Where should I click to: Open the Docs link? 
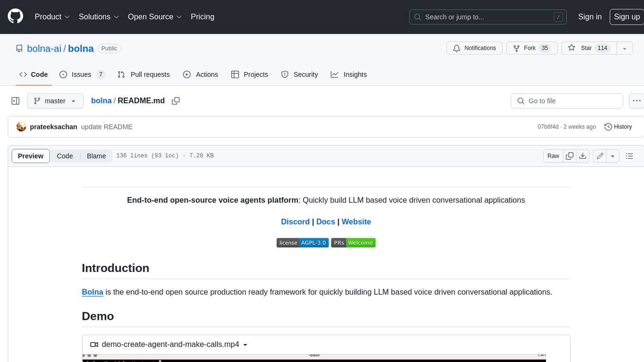click(x=325, y=222)
